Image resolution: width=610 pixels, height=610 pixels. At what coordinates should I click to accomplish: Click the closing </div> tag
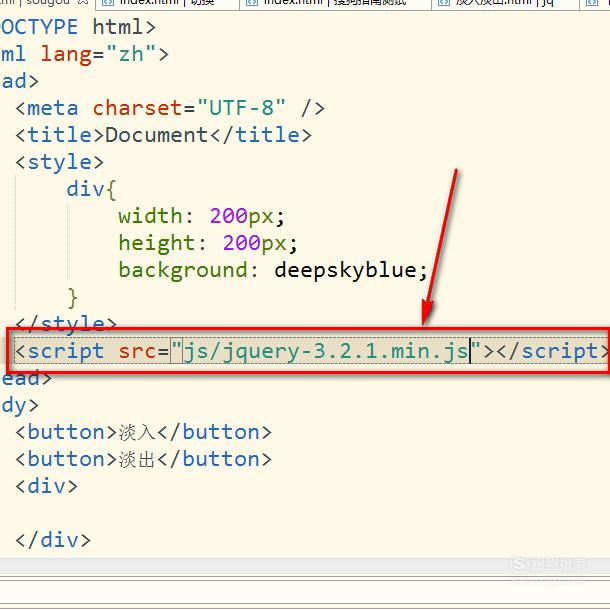pyautogui.click(x=53, y=540)
